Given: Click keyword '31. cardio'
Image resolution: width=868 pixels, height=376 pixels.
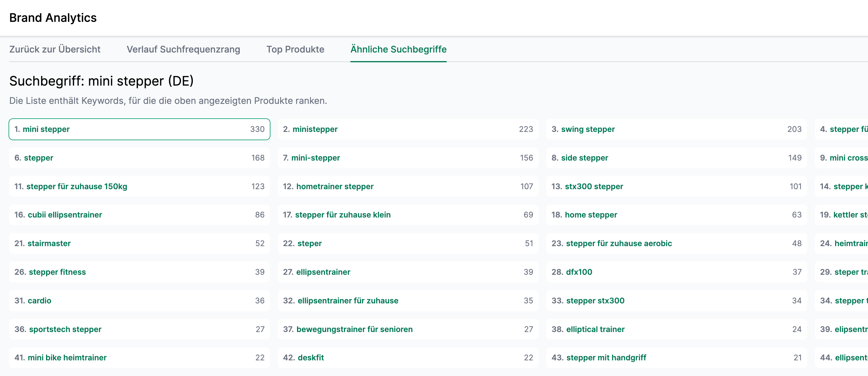Looking at the screenshot, I should coord(139,300).
